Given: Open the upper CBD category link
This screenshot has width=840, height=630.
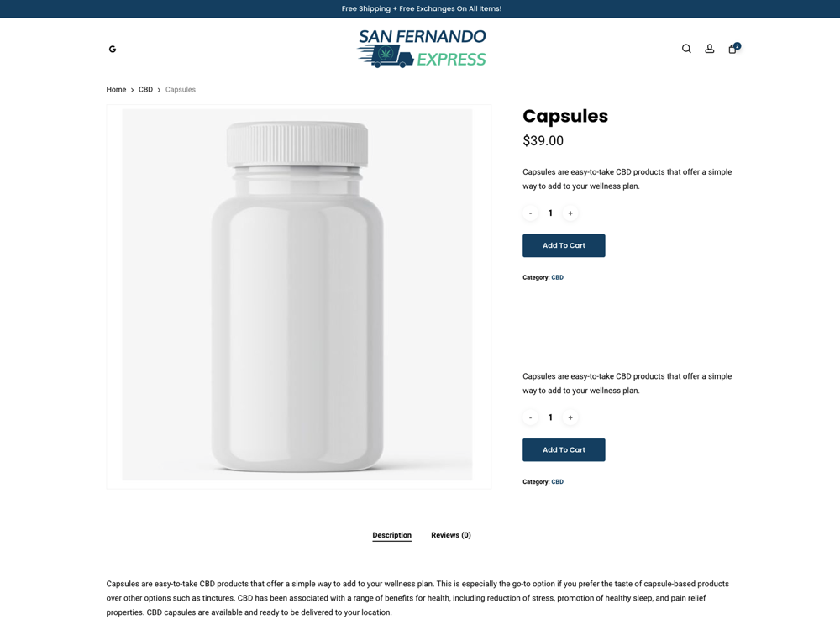Looking at the screenshot, I should tap(557, 277).
